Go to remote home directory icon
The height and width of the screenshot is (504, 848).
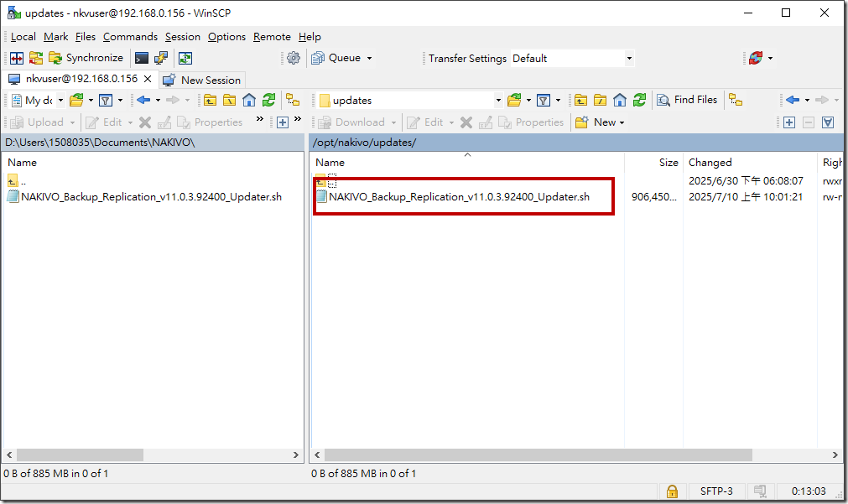pyautogui.click(x=620, y=100)
